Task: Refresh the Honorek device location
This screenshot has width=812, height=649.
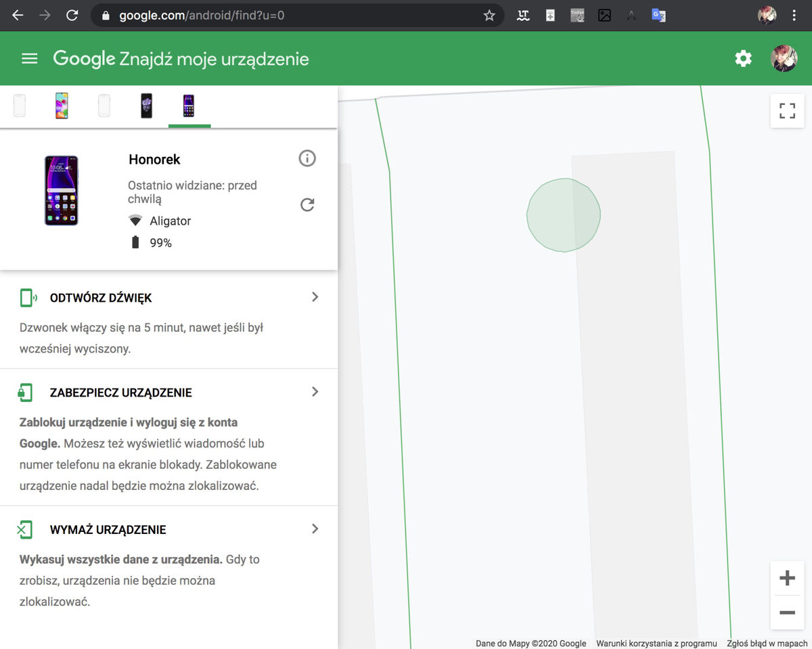Action: pos(307,204)
